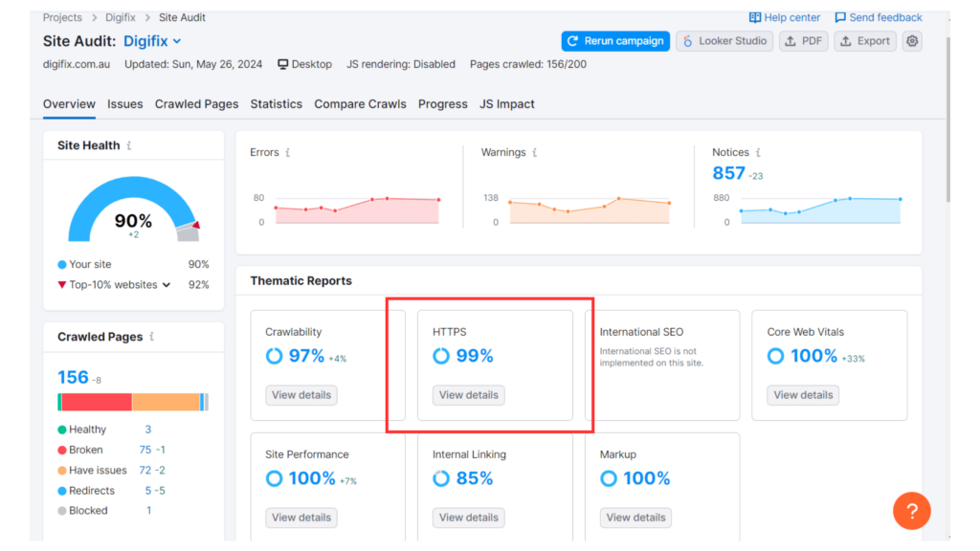Open the JS Impact tab

tap(507, 104)
